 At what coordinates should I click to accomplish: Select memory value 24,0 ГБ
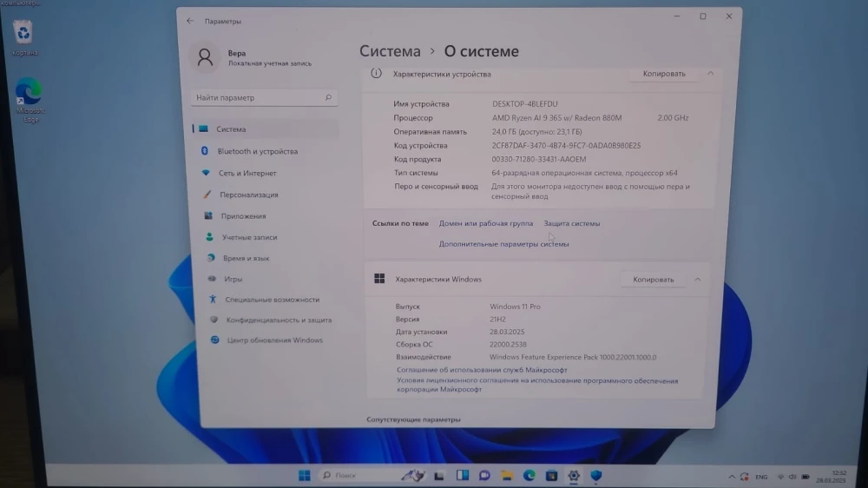pos(537,132)
